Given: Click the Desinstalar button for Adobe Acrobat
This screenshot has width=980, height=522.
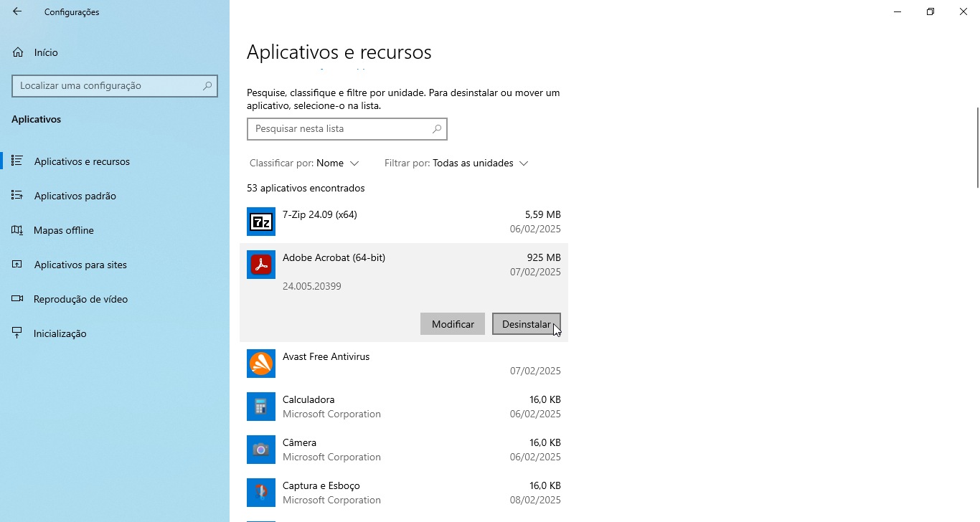Looking at the screenshot, I should point(527,324).
